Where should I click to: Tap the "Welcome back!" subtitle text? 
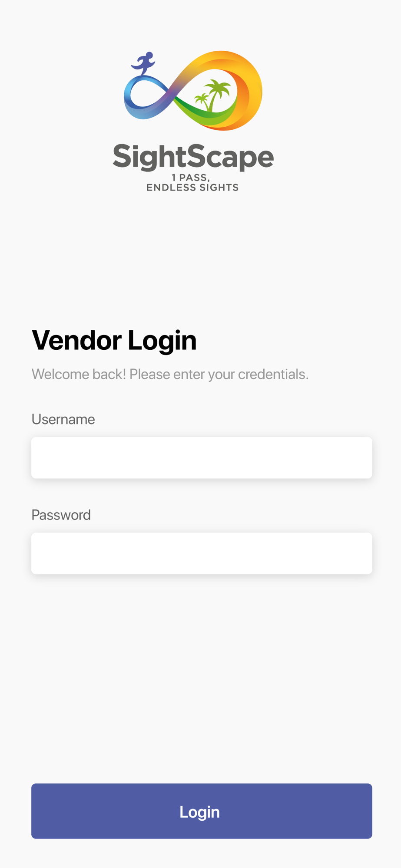click(79, 374)
